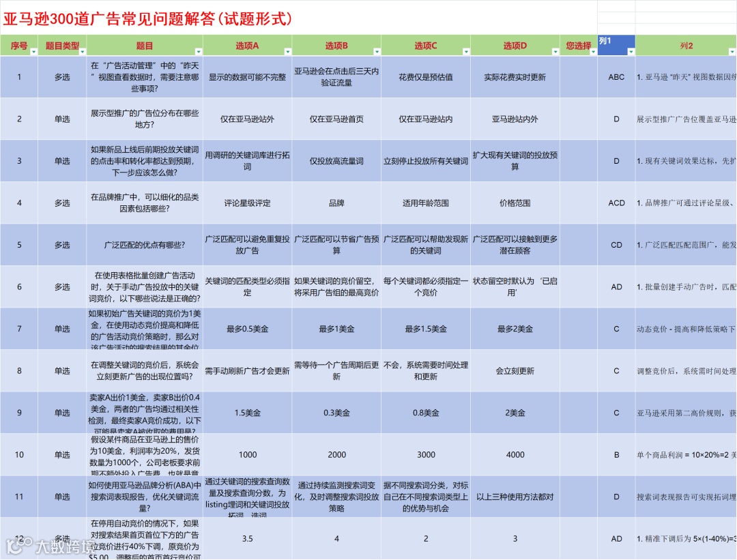Click cell 最多0.5美金
737x560 pixels.
click(x=247, y=329)
